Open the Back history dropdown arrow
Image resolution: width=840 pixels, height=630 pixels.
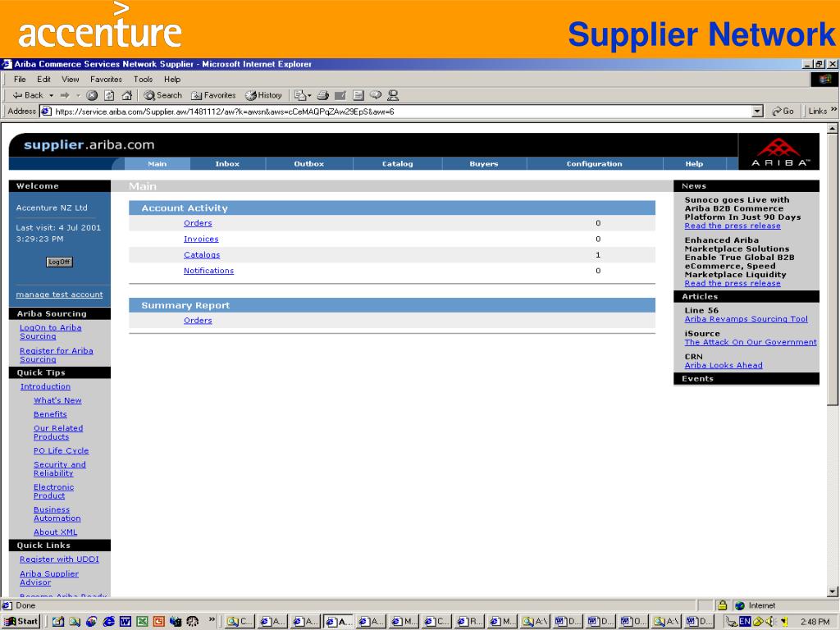pos(52,95)
